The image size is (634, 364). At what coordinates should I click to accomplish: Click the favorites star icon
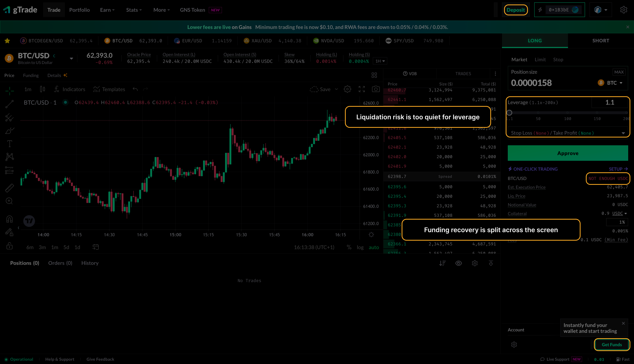(7, 41)
